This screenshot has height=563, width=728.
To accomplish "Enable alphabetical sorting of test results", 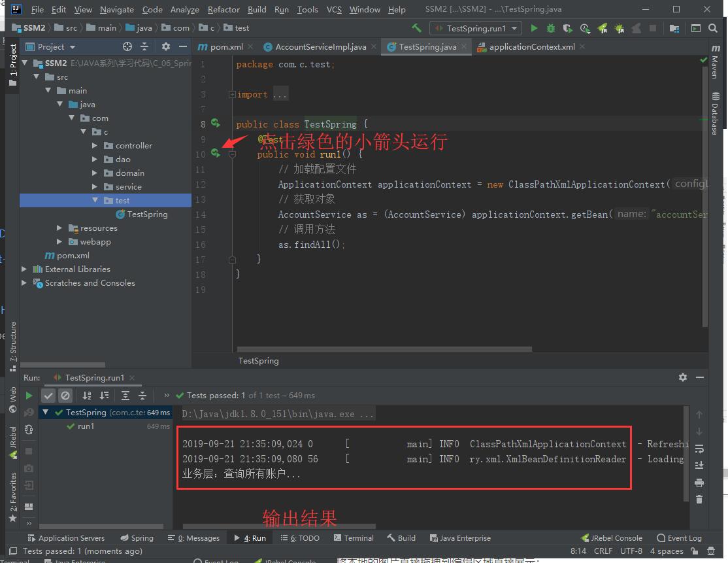I will pyautogui.click(x=86, y=395).
